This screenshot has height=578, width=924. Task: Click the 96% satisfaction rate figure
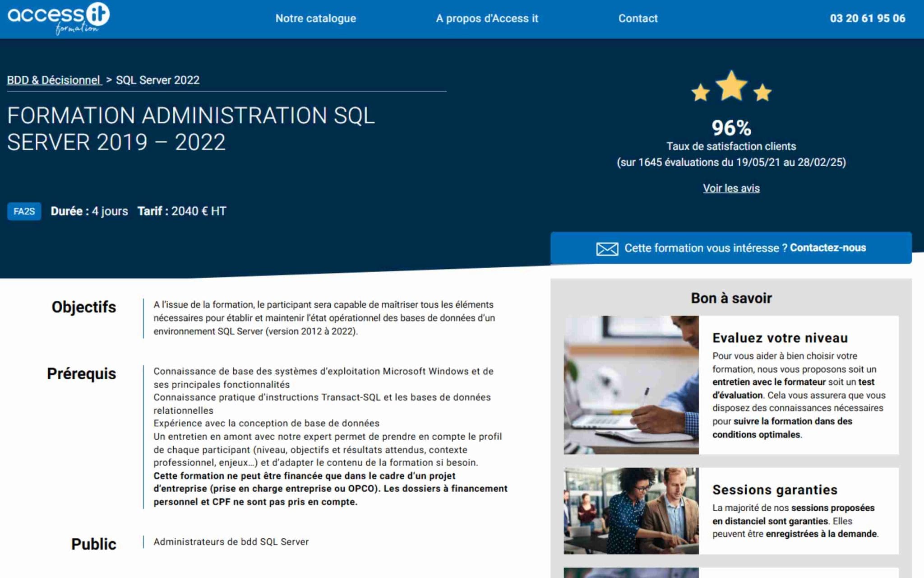pos(731,128)
